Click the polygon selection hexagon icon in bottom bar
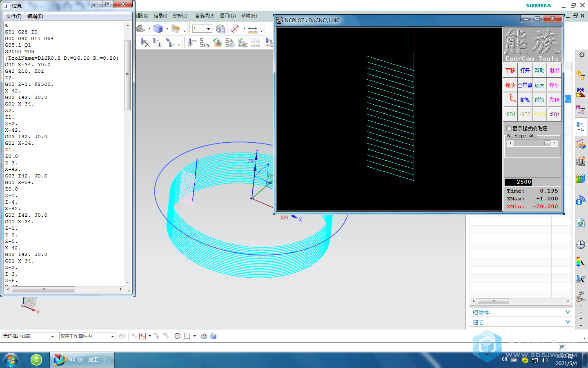This screenshot has width=588, height=368. (178, 336)
